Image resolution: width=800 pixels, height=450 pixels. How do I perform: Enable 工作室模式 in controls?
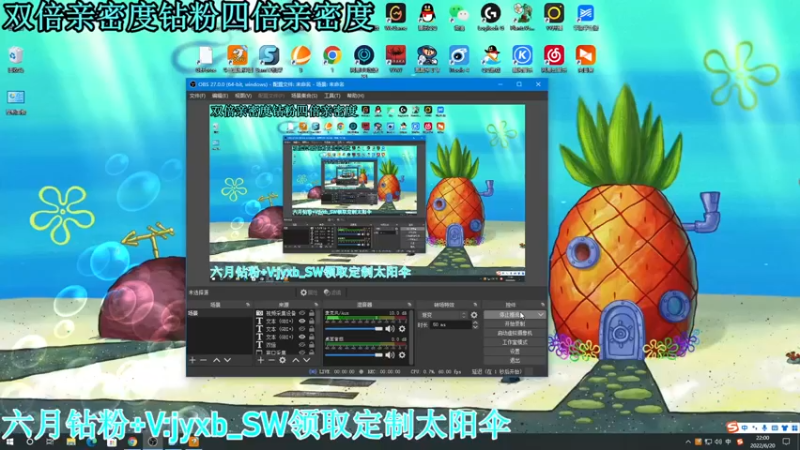click(514, 342)
